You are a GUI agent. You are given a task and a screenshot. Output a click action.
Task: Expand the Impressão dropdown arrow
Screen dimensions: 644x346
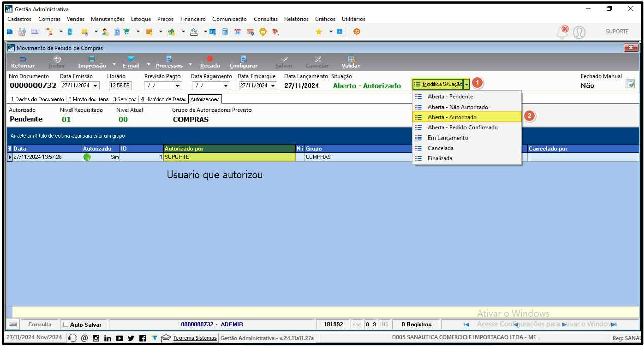tap(114, 64)
